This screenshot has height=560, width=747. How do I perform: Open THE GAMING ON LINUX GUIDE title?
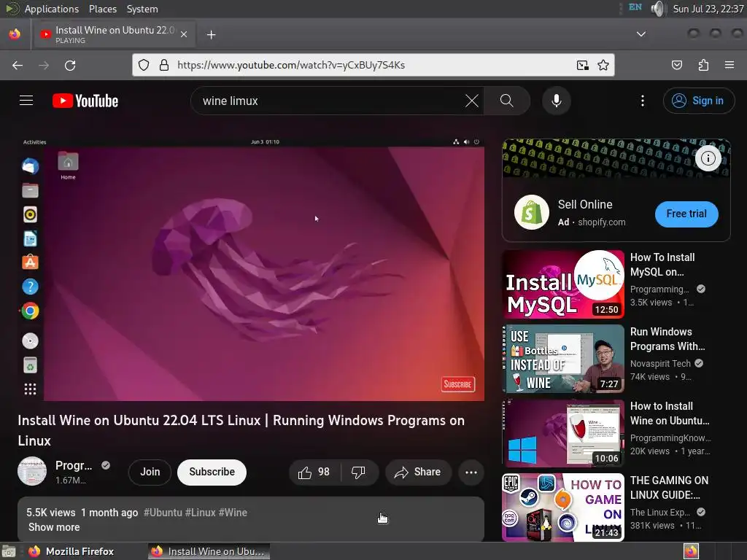pyautogui.click(x=669, y=488)
